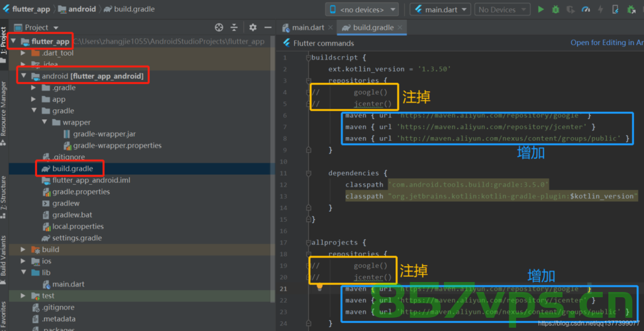Select main.dart under the lib folder
Screen dimensions: 644x331
click(68, 284)
